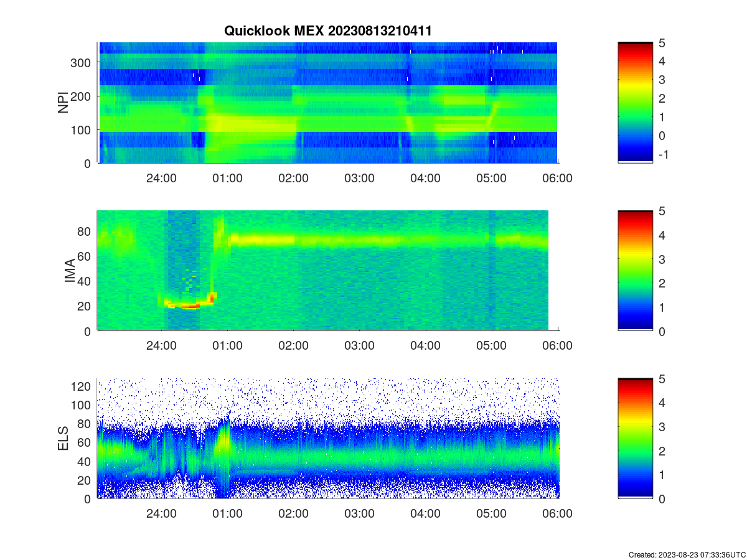The width and height of the screenshot is (747, 560).
Task: Click the 120 value on the ELS y-axis
Action: [x=82, y=386]
